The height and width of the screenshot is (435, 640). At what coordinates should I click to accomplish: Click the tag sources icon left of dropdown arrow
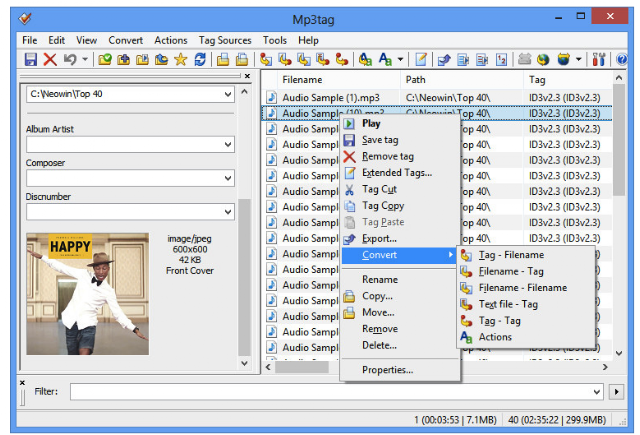click(x=564, y=60)
